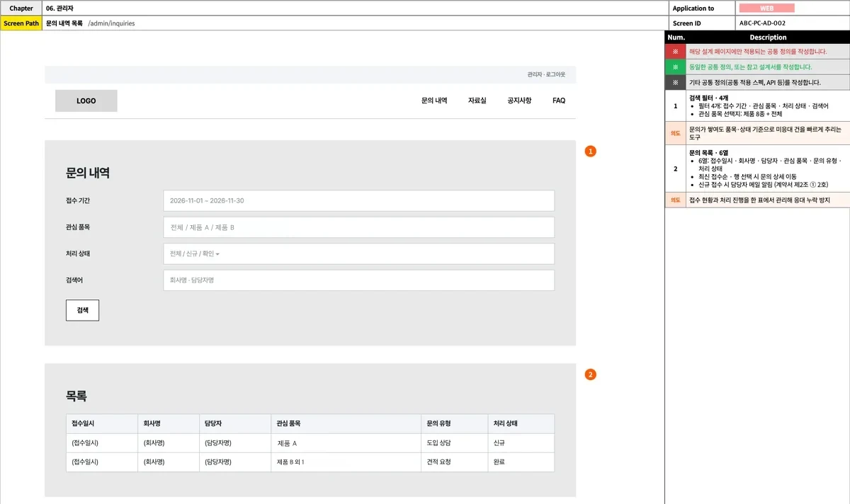Click the 목록 section heading
Screen dimensions: 850x504
76,396
